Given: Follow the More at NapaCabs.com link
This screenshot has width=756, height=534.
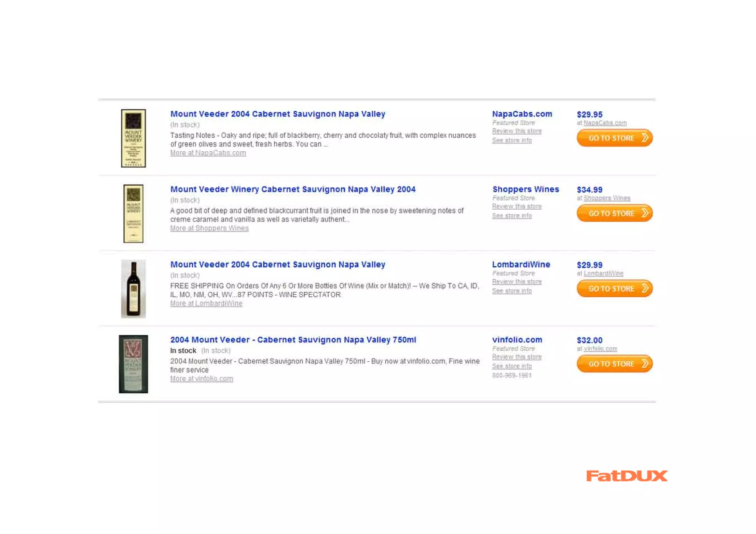Looking at the screenshot, I should click(x=208, y=153).
